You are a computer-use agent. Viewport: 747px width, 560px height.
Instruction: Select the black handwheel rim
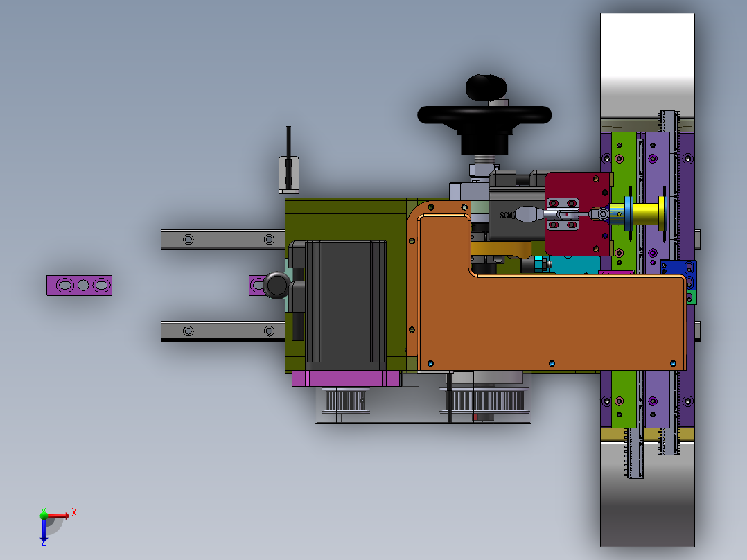[x=484, y=115]
